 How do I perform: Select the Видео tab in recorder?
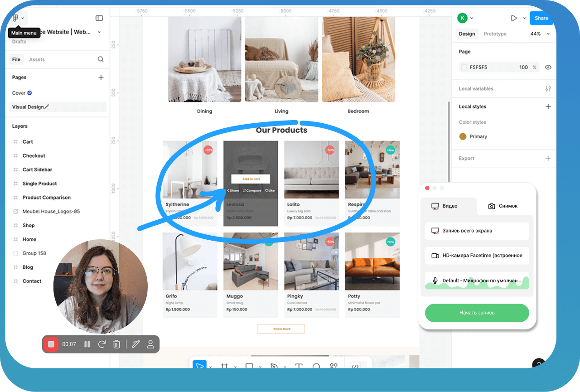[449, 206]
